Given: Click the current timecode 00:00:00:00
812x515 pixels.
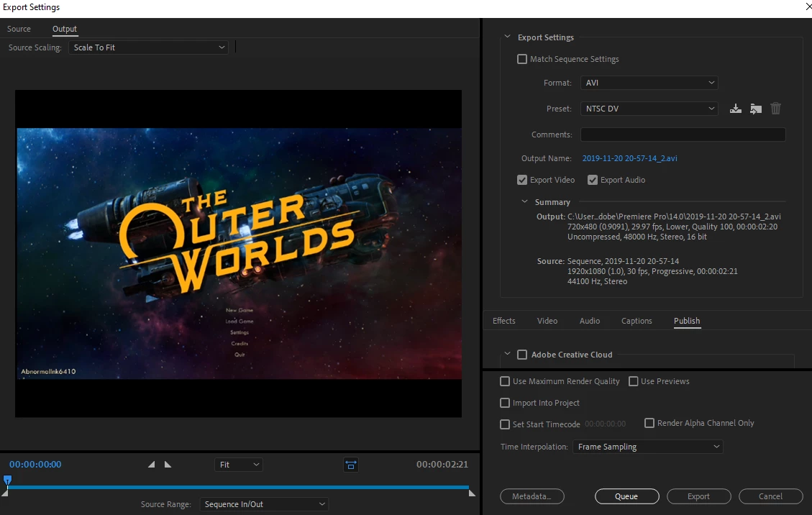Looking at the screenshot, I should (x=35, y=464).
